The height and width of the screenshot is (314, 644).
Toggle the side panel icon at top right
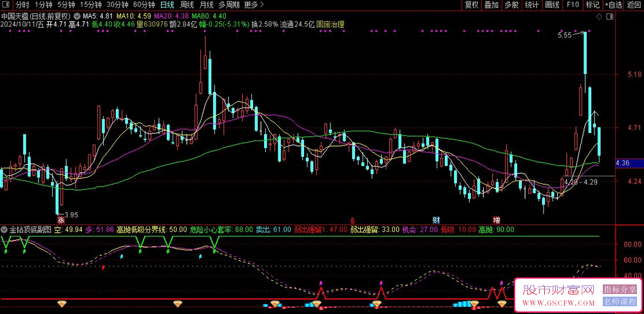(609, 15)
